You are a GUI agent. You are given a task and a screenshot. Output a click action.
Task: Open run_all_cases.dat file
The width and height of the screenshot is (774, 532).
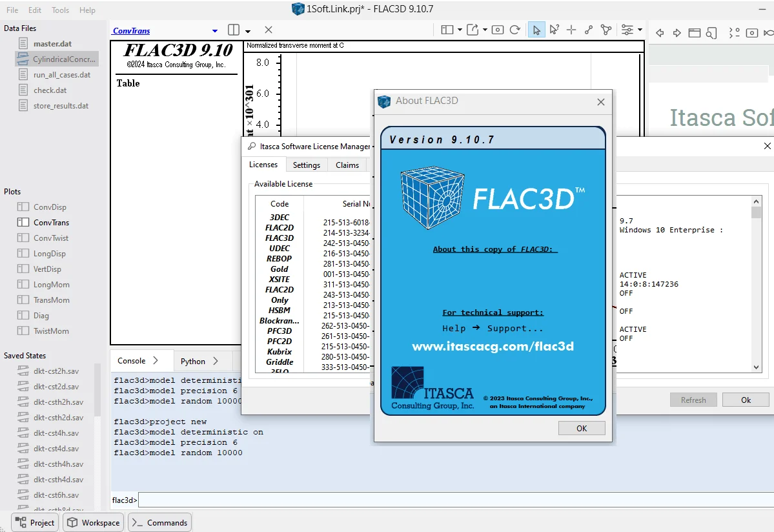tap(62, 75)
